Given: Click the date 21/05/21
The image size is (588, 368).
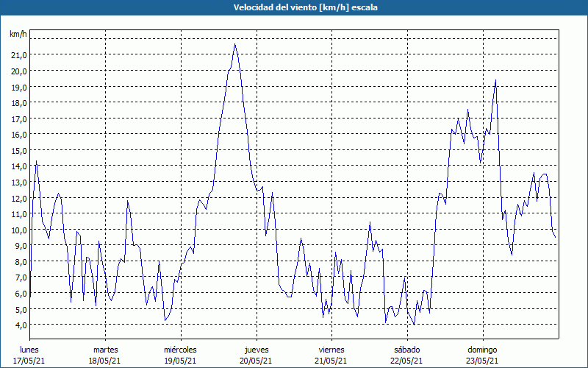Looking at the screenshot, I should click(331, 361).
